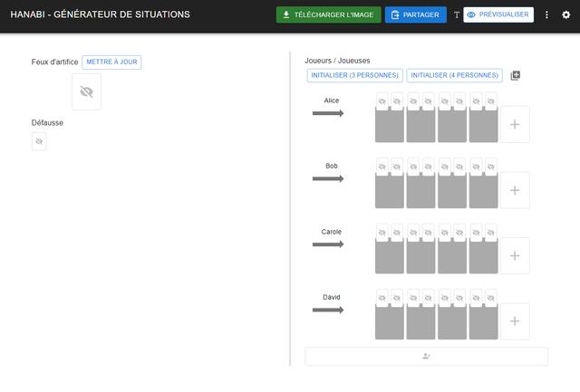Image resolution: width=580 pixels, height=392 pixels.
Task: Click Mettre à jour for fireworks
Action: tap(111, 62)
